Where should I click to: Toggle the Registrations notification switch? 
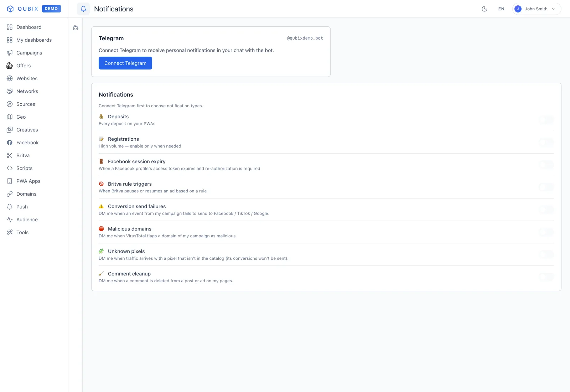[x=546, y=142]
